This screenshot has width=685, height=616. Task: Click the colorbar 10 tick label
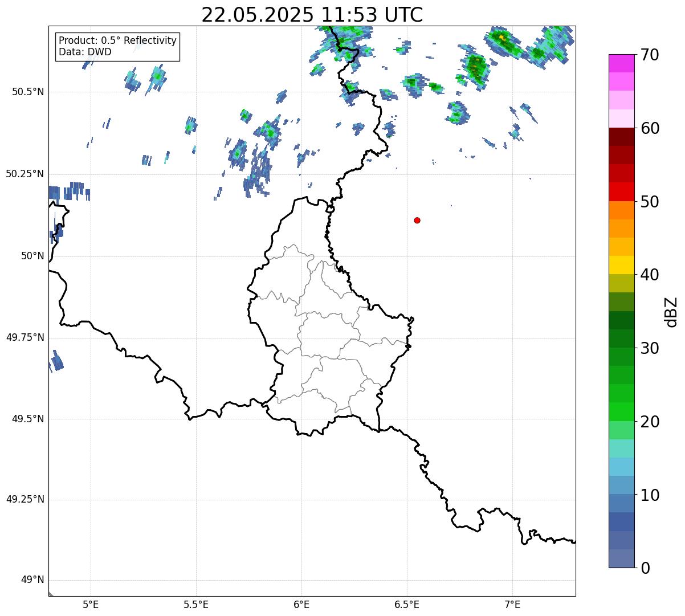click(650, 495)
